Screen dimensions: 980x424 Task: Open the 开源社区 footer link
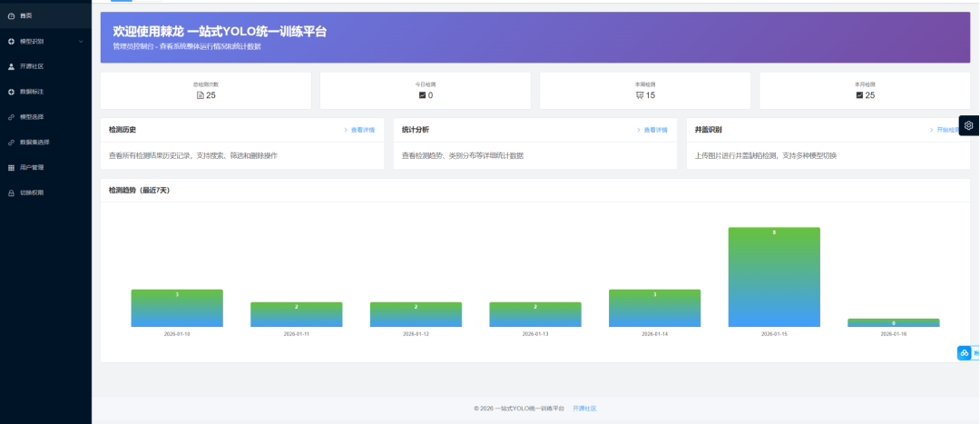point(584,409)
